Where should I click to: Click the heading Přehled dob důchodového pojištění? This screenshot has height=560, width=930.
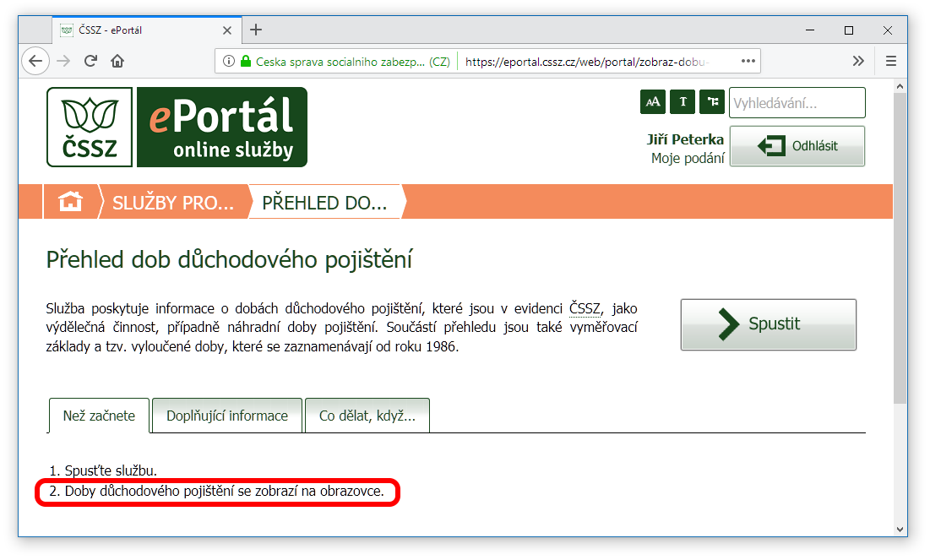coord(229,260)
